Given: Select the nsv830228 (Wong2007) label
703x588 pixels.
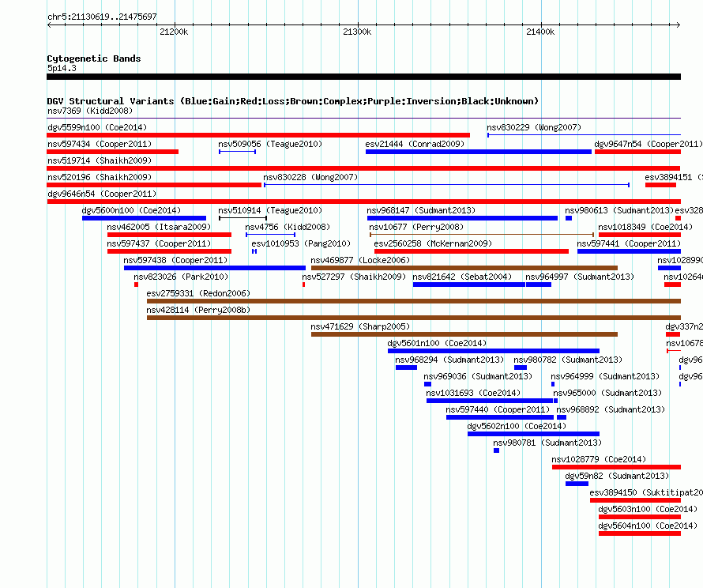Looking at the screenshot, I should [310, 177].
